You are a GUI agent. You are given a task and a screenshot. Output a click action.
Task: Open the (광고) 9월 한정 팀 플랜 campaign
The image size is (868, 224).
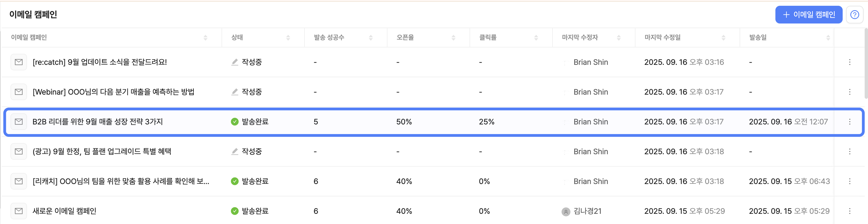pyautogui.click(x=102, y=152)
